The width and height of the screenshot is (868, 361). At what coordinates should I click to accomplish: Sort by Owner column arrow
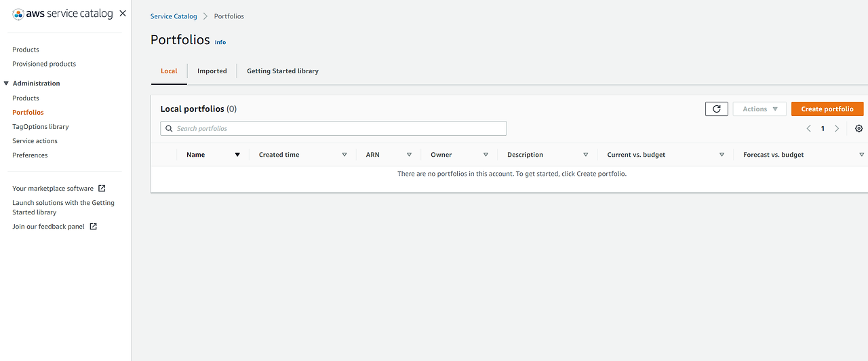pyautogui.click(x=486, y=155)
